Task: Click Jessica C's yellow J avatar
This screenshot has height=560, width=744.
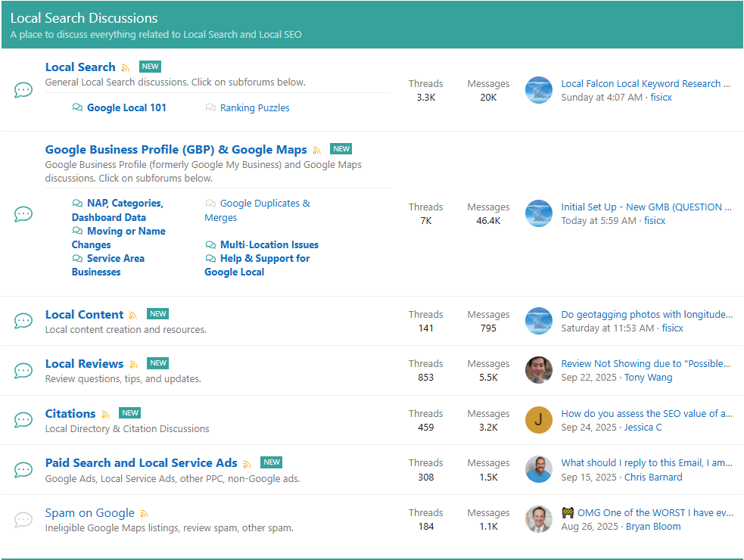Action: click(x=538, y=420)
